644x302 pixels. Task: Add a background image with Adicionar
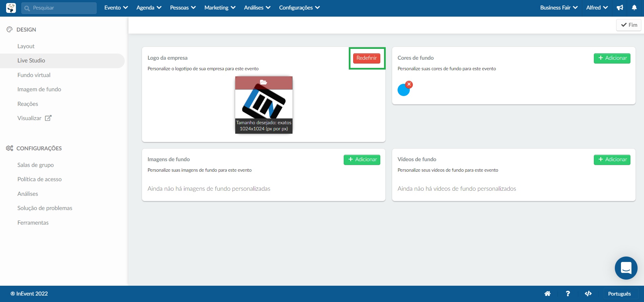click(x=362, y=159)
